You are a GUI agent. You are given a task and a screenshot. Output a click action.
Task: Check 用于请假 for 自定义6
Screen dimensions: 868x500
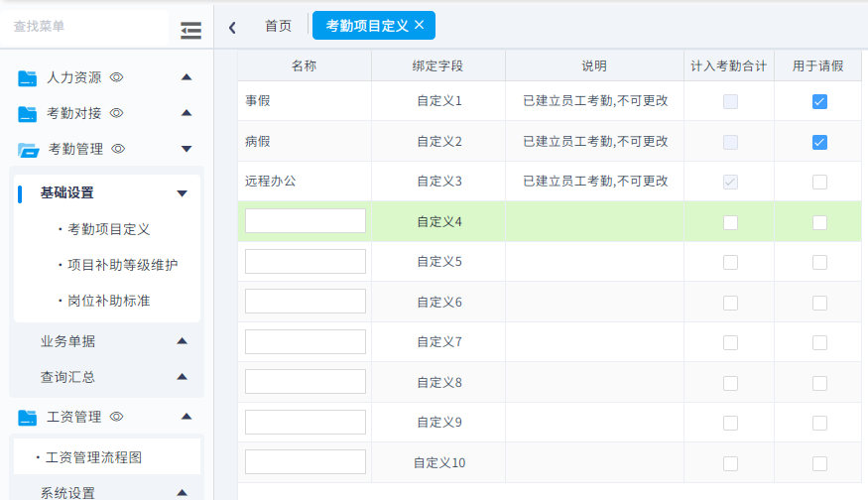(819, 303)
